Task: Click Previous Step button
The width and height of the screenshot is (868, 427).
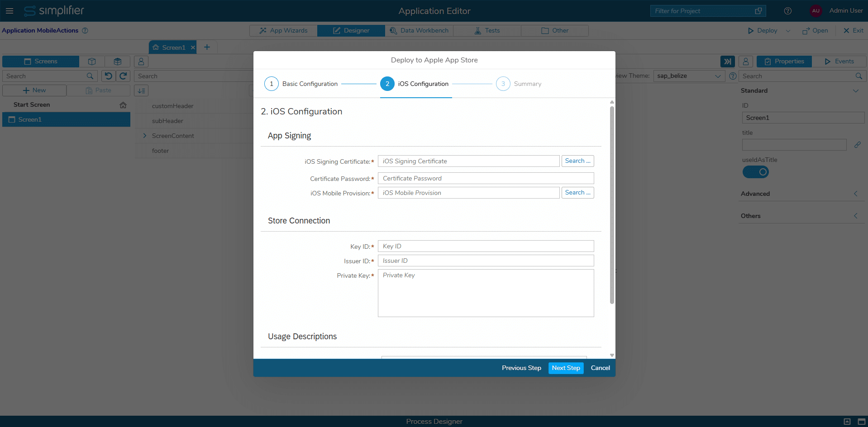Action: (x=521, y=368)
